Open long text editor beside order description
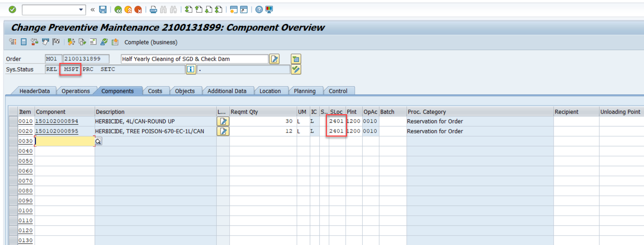Image resolution: width=644 pixels, height=245 pixels. [x=274, y=59]
